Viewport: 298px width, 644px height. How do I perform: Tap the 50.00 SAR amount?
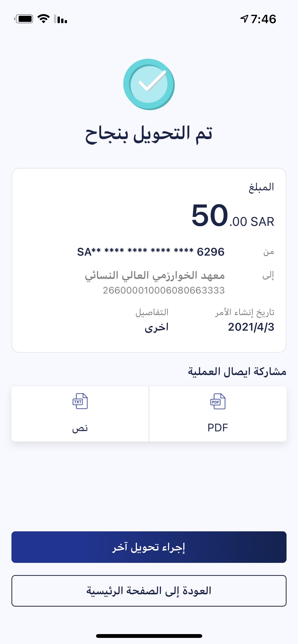point(233,216)
